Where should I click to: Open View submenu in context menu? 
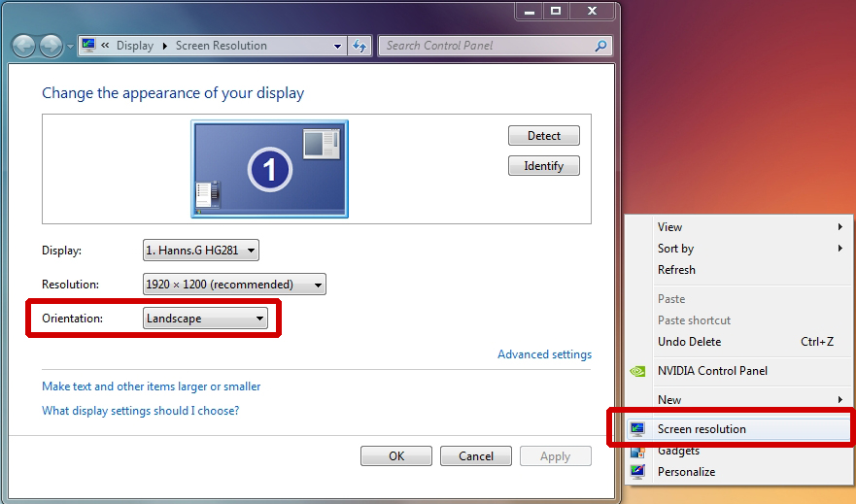(x=739, y=227)
